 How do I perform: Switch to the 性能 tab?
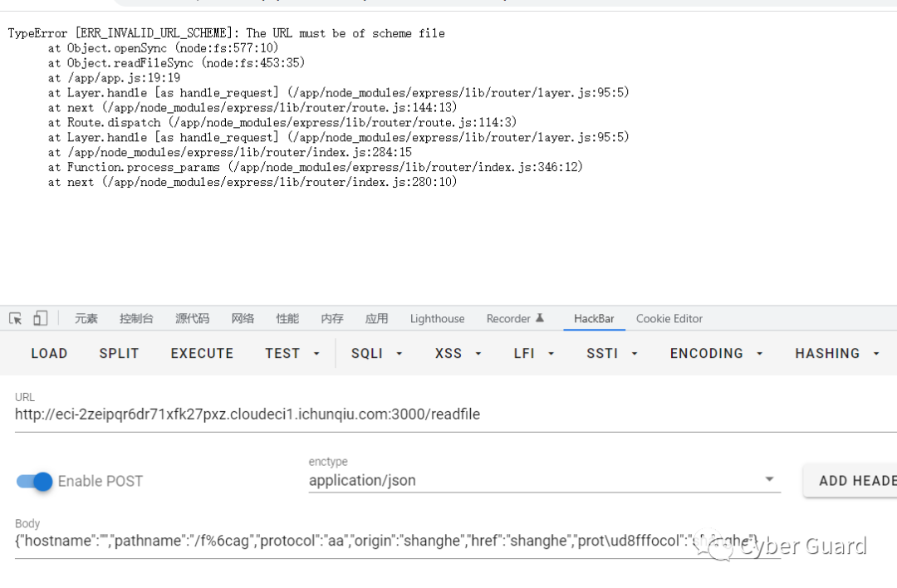click(287, 319)
